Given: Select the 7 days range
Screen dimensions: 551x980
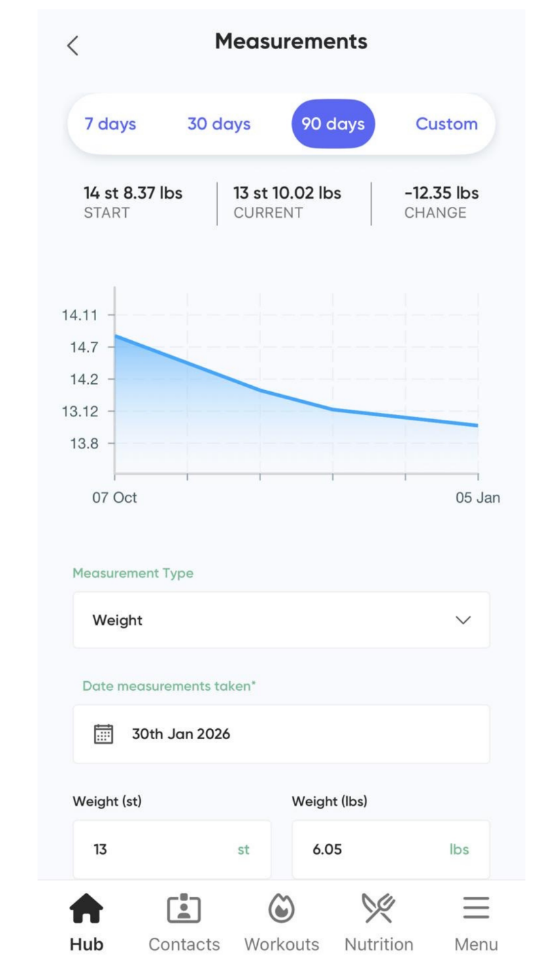Looking at the screenshot, I should tap(110, 125).
